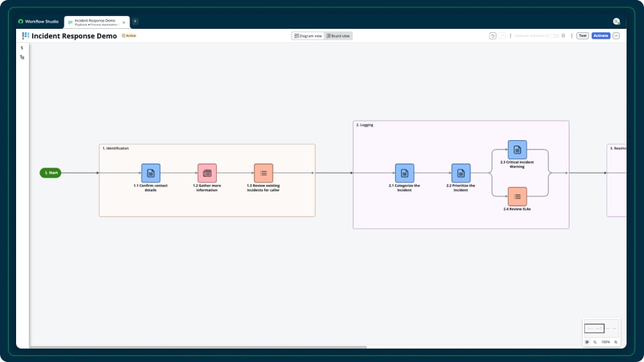Toggle the Optional activities switch
Screen dimensions: 644x362
pos(555,36)
